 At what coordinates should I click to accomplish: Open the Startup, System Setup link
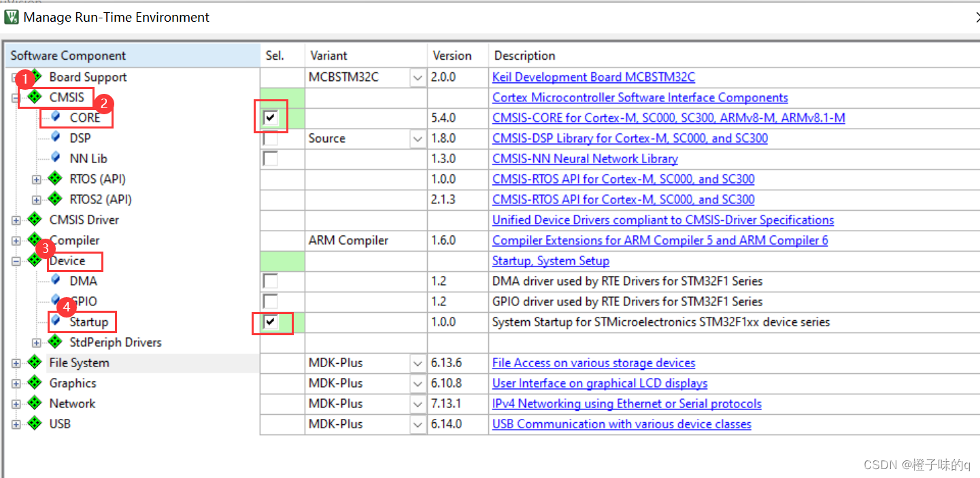pyautogui.click(x=551, y=261)
